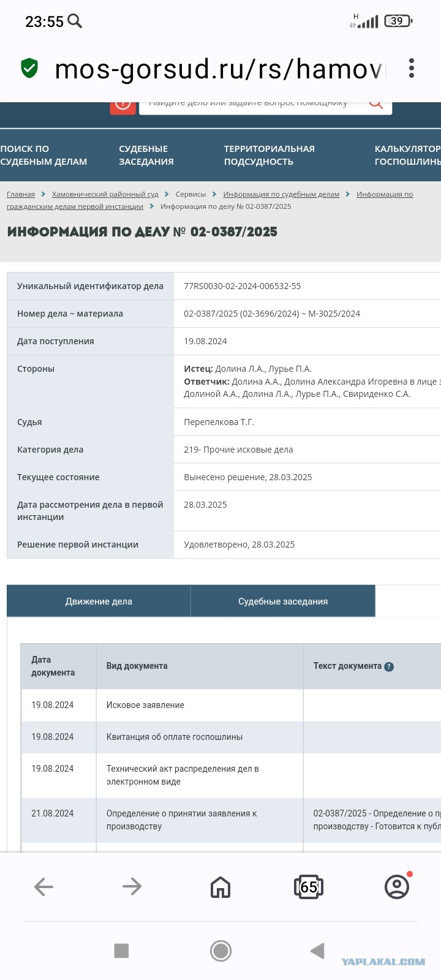This screenshot has width=441, height=980.
Task: Tap the help icon beside Текст документа
Action: [x=389, y=666]
